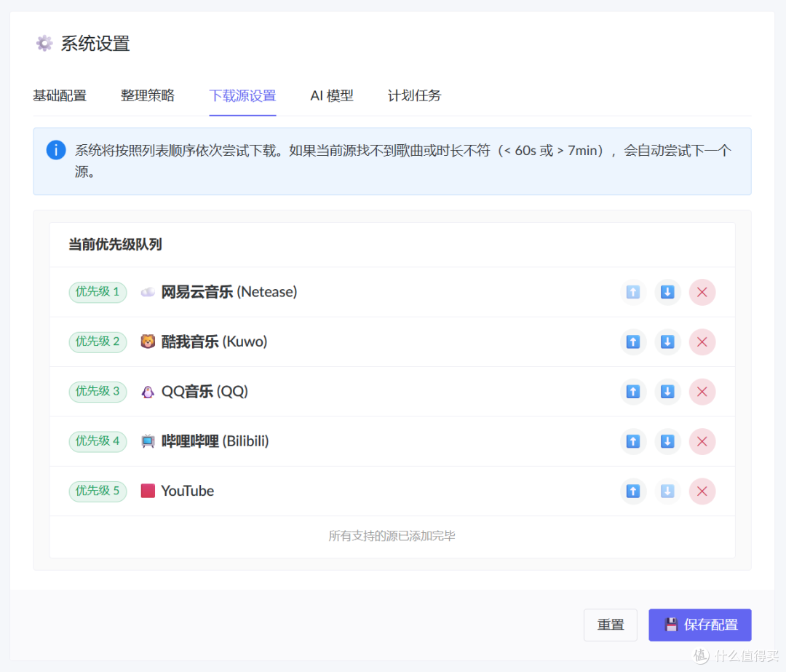
Task: Click the blue info icon in the notice
Action: 56,150
